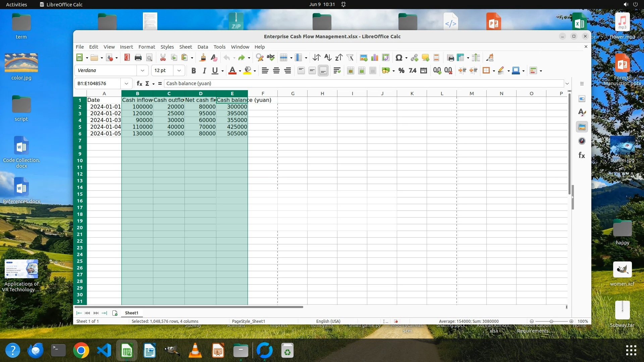Open the Function Wizard beside formula bar
This screenshot has height=362, width=644.
(x=140, y=83)
